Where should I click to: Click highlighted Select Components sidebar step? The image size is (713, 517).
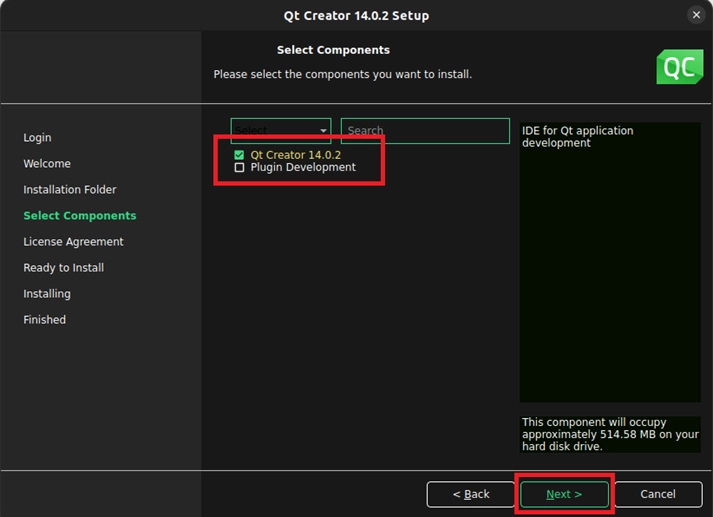point(80,216)
